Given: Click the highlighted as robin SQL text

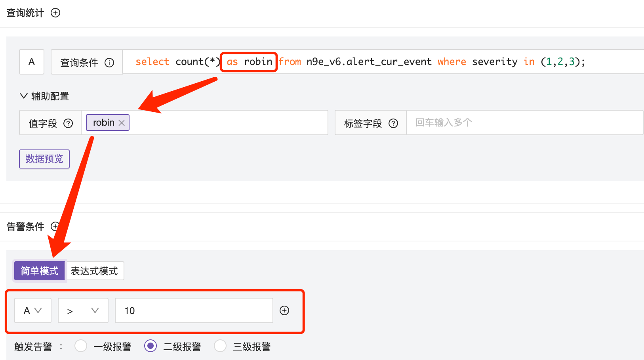Looking at the screenshot, I should pyautogui.click(x=248, y=62).
